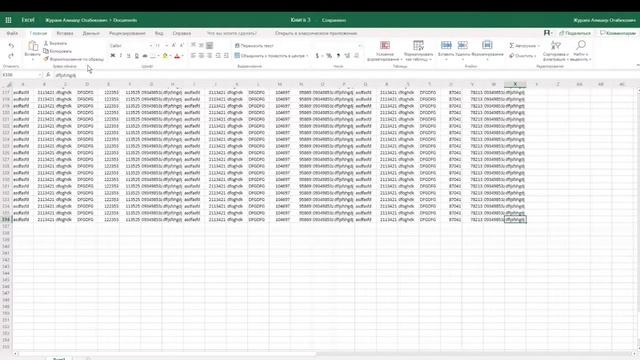Screen dimensions: 640x360
Task: Apply red font color A
Action: click(x=177, y=56)
